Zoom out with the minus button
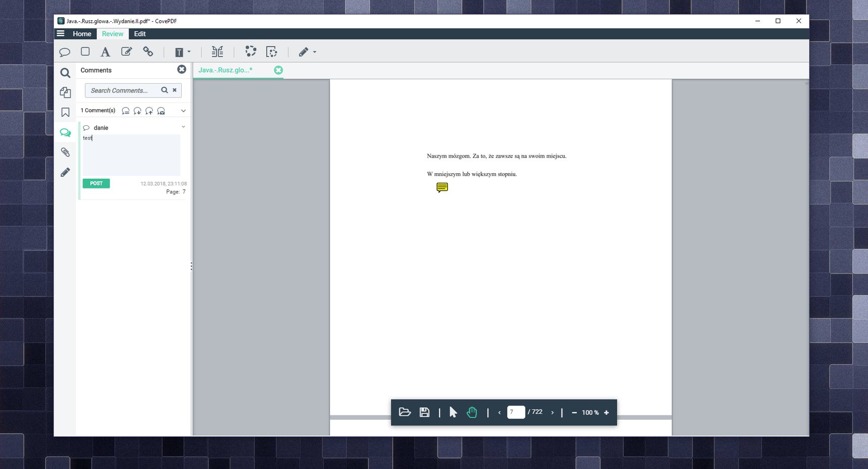Screen dimensions: 868x469 click(574, 412)
